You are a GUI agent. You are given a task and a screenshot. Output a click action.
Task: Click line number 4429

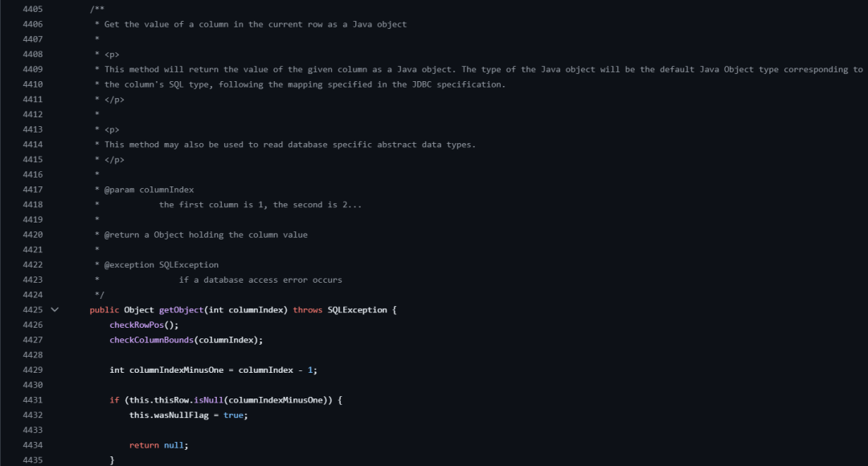point(33,370)
